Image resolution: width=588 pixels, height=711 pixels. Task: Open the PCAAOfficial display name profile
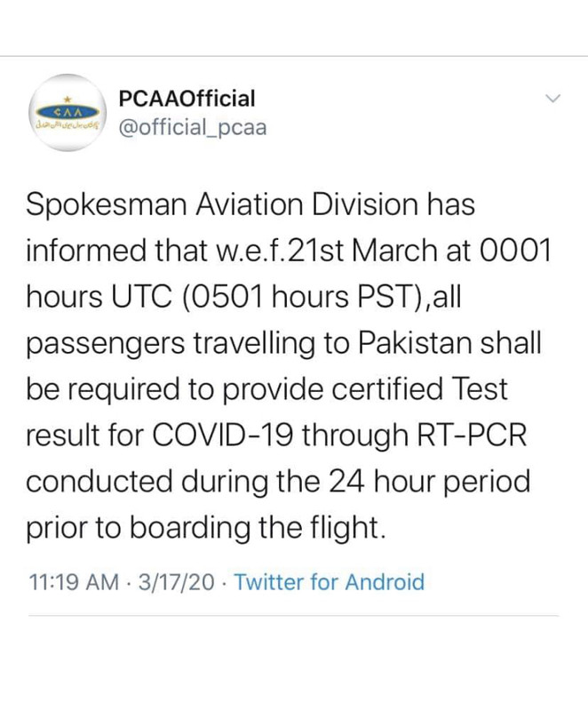tap(187, 99)
